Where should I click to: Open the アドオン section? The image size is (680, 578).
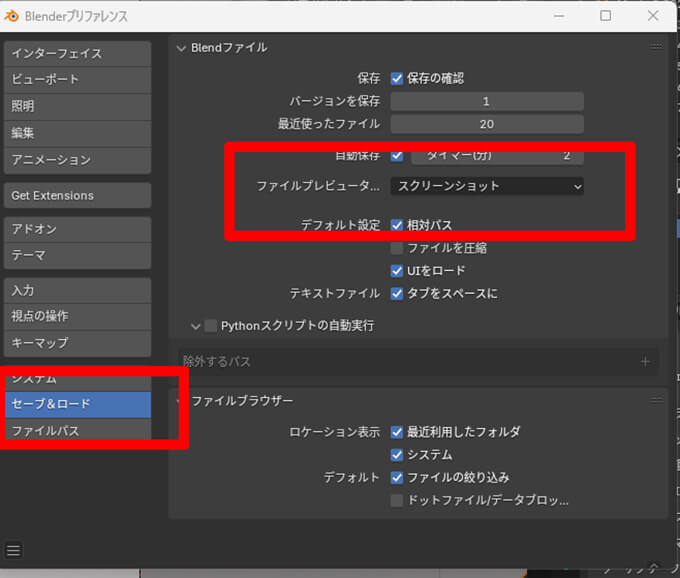pyautogui.click(x=77, y=229)
